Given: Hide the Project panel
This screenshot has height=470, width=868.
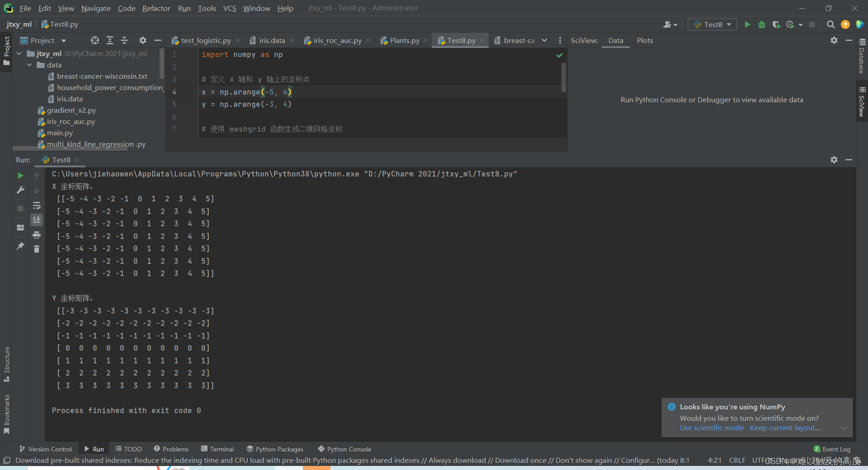Looking at the screenshot, I should point(157,40).
